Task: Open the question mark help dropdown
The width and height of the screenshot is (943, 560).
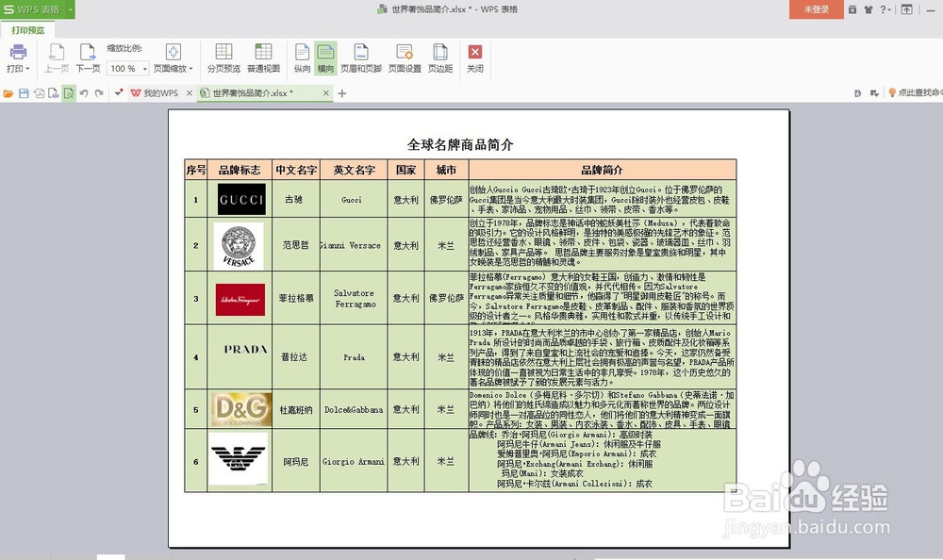Action: [885, 9]
